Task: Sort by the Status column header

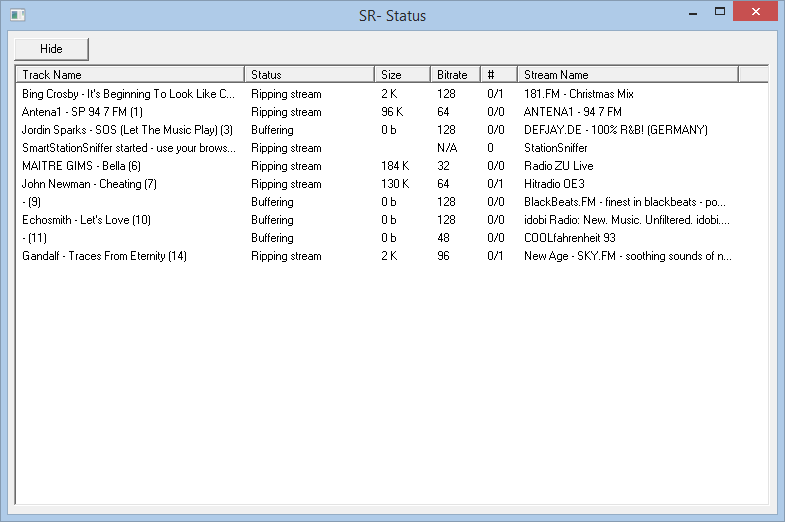Action: (309, 75)
